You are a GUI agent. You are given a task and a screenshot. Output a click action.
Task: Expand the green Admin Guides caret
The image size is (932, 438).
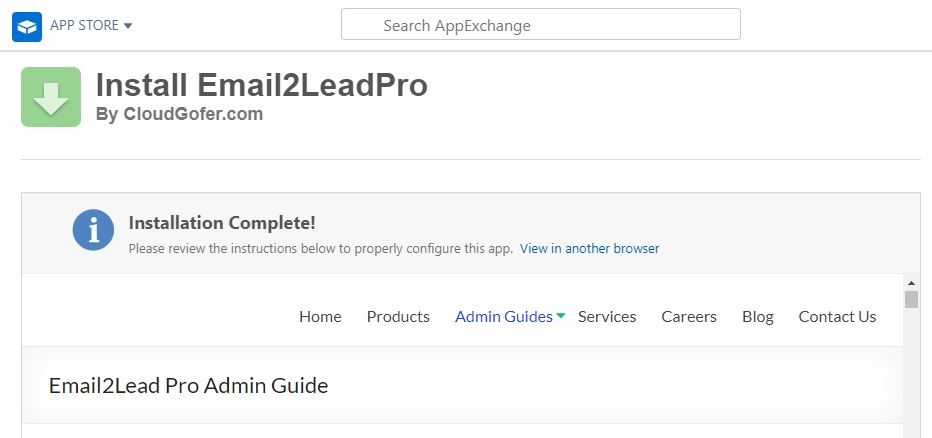[x=561, y=316]
